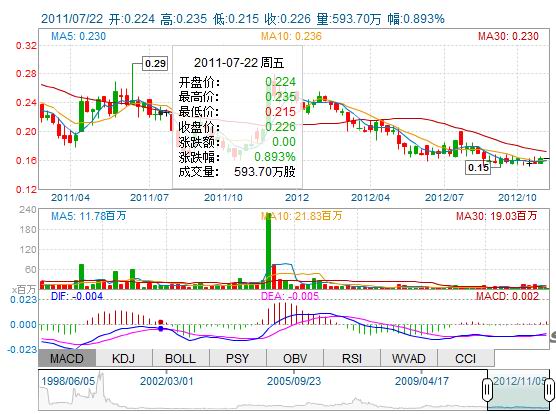
Task: Select the MACD indicator tab
Action: (x=67, y=358)
